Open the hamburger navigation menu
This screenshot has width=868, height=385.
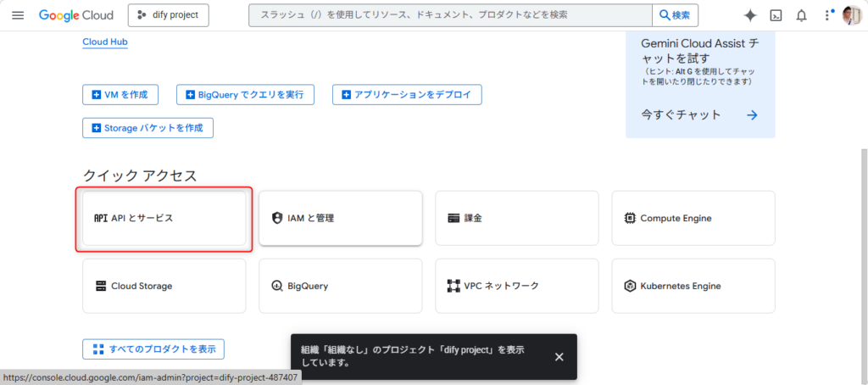(18, 15)
